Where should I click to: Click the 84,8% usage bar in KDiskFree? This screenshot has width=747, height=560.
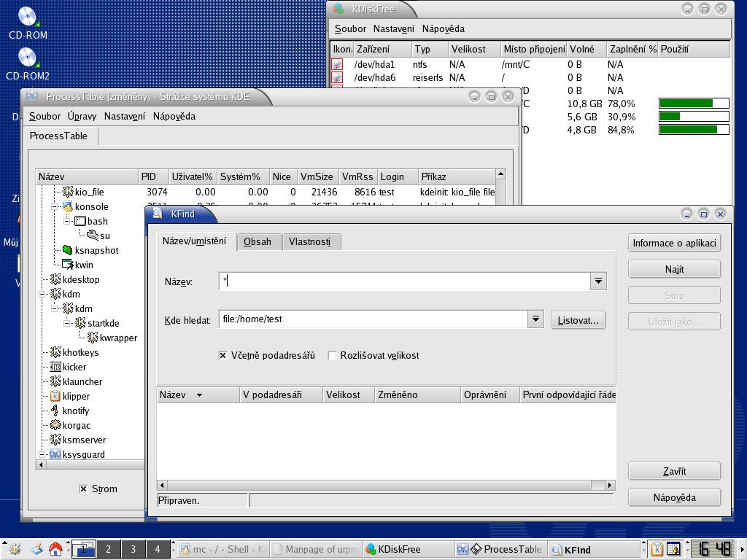(x=694, y=130)
